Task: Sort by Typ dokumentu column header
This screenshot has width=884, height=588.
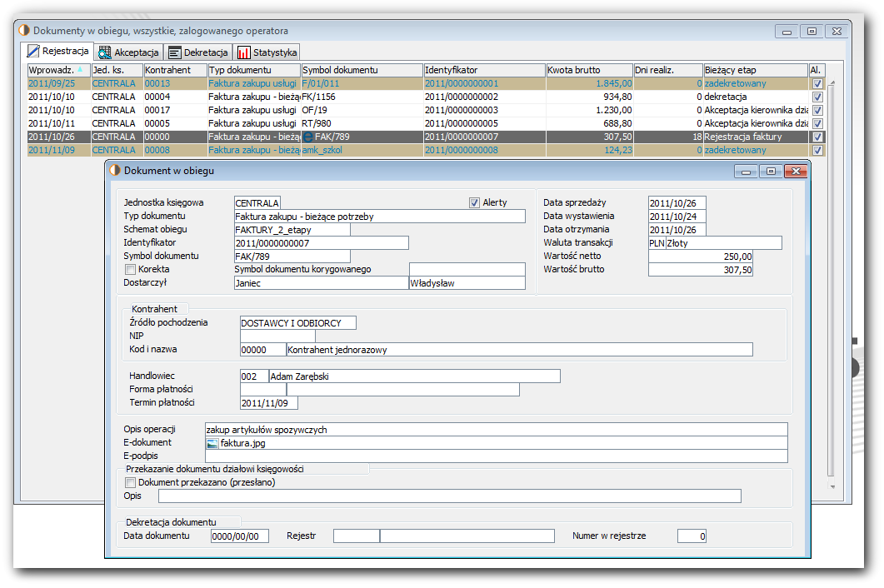Action: 253,70
